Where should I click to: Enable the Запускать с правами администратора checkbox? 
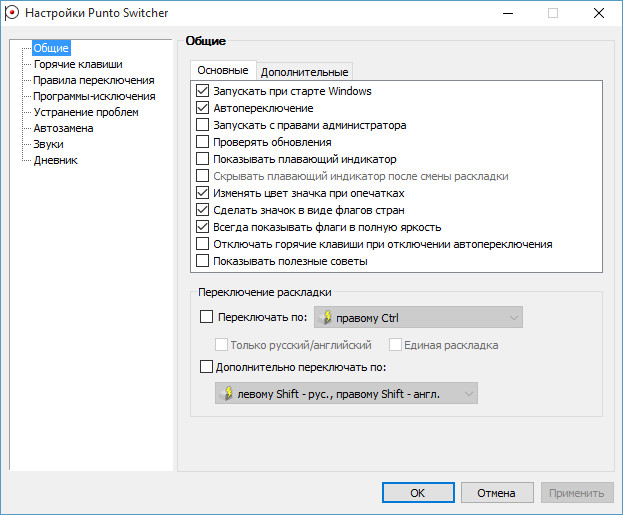pos(203,126)
